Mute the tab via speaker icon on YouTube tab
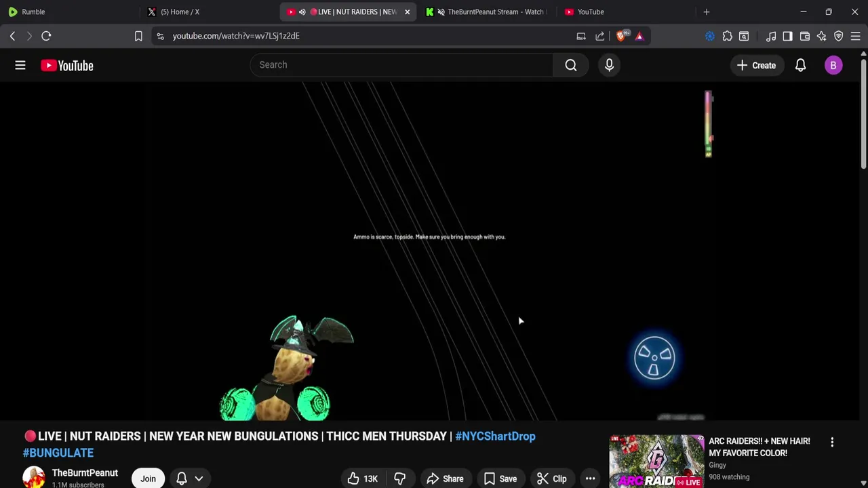Screen dimensions: 868x488 point(302,12)
